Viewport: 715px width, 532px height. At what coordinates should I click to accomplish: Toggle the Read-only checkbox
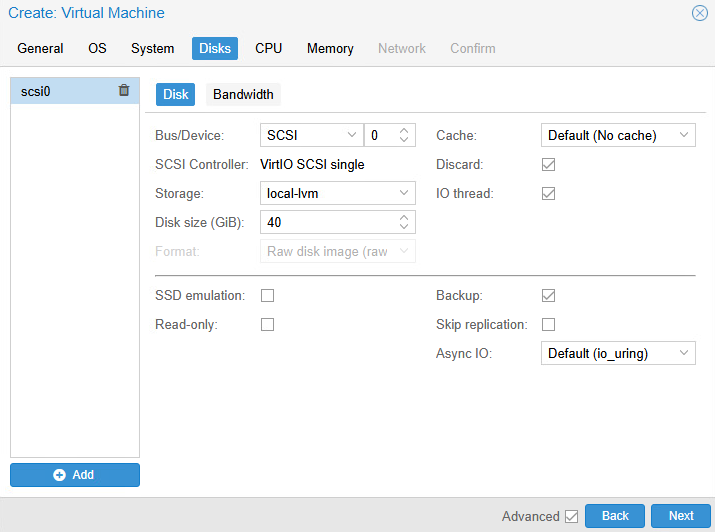point(267,325)
